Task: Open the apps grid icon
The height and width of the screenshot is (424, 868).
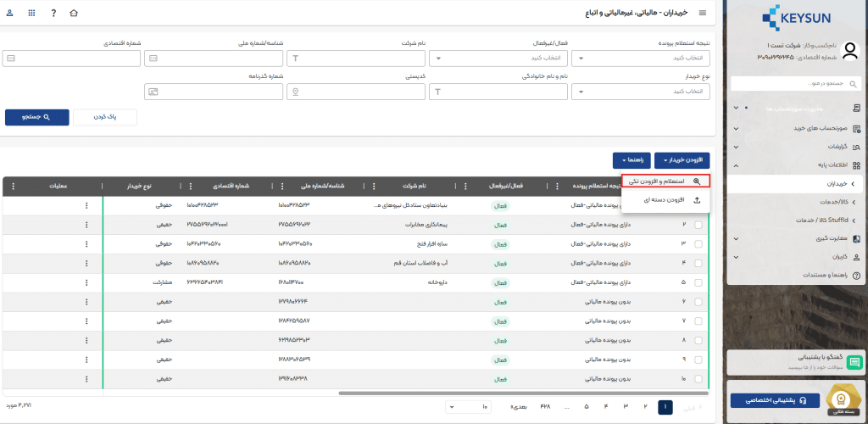Action: pyautogui.click(x=32, y=14)
